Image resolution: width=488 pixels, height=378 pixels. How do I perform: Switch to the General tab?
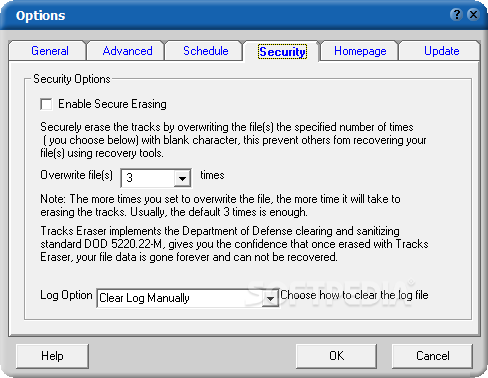click(48, 51)
